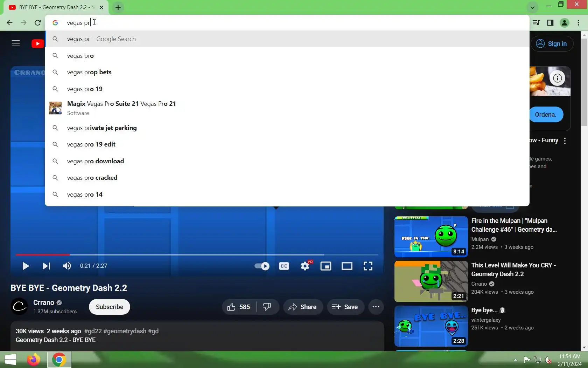
Task: Select 'vegas pro cracked' suggestion
Action: pyautogui.click(x=287, y=178)
